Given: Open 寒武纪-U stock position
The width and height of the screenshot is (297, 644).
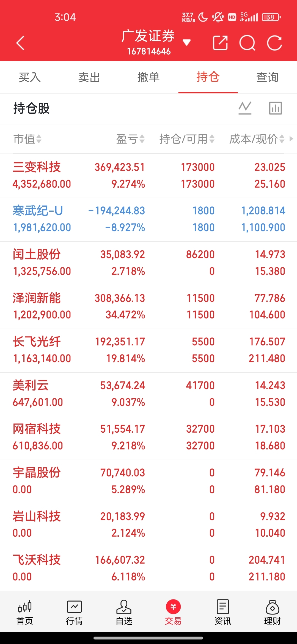Looking at the screenshot, I should click(148, 219).
